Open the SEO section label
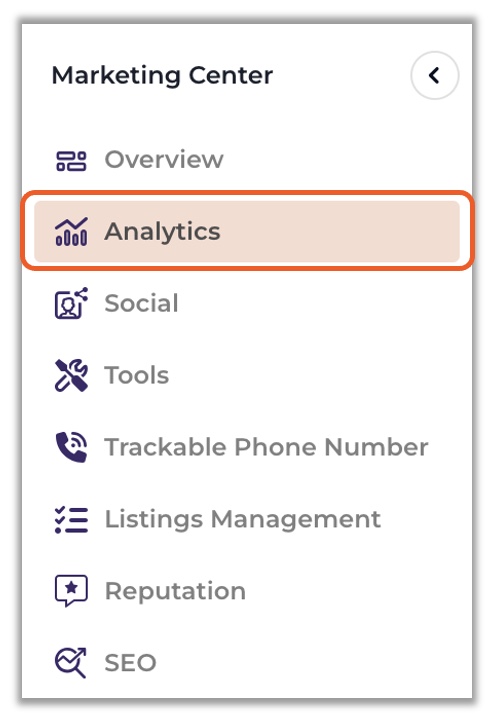The image size is (494, 724). coord(131,663)
